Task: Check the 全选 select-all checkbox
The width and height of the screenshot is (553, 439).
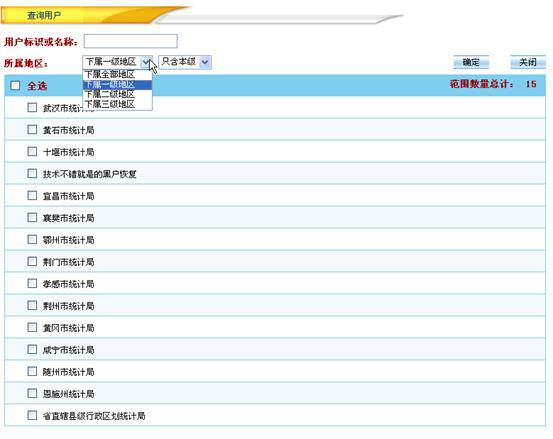Action: pyautogui.click(x=15, y=85)
